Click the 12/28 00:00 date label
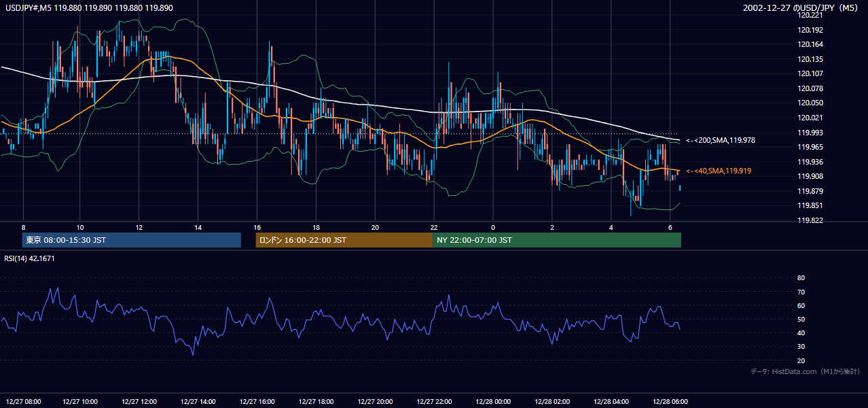 (x=493, y=401)
